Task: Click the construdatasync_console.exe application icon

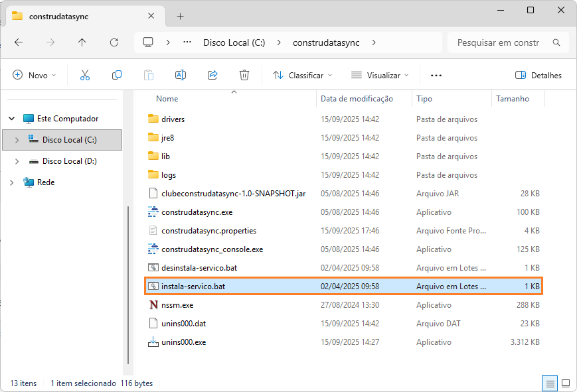Action: (x=153, y=249)
